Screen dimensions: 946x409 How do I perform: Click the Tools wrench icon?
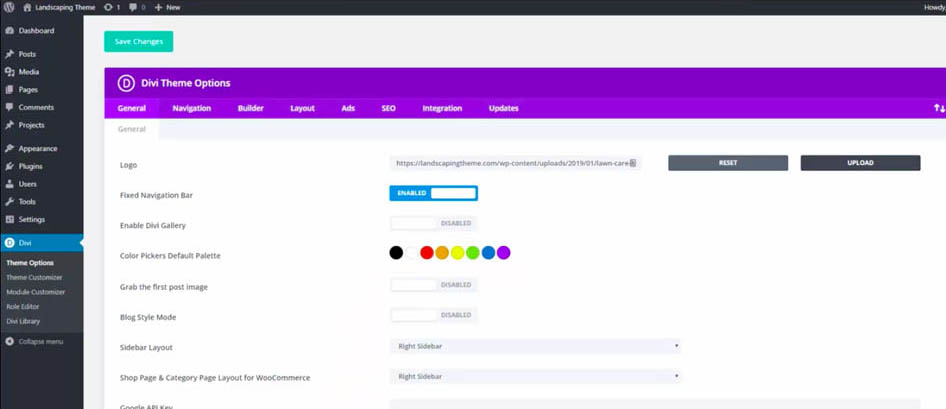tap(9, 202)
